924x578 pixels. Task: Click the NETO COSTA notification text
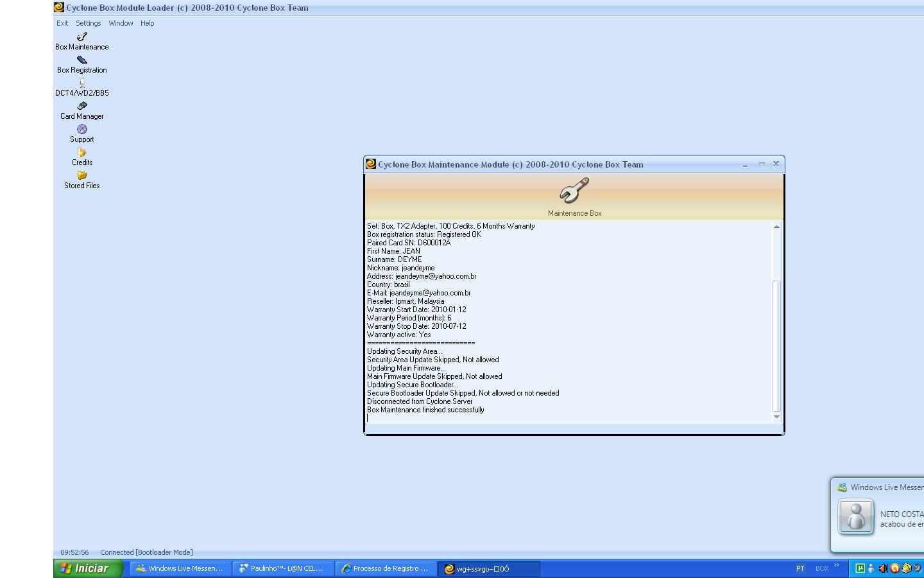pos(902,514)
